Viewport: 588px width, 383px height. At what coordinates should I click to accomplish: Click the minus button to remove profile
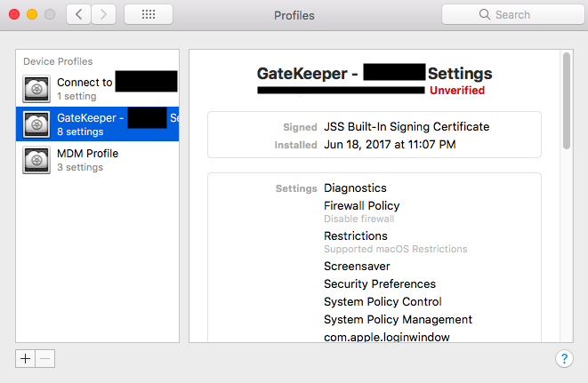click(x=45, y=358)
